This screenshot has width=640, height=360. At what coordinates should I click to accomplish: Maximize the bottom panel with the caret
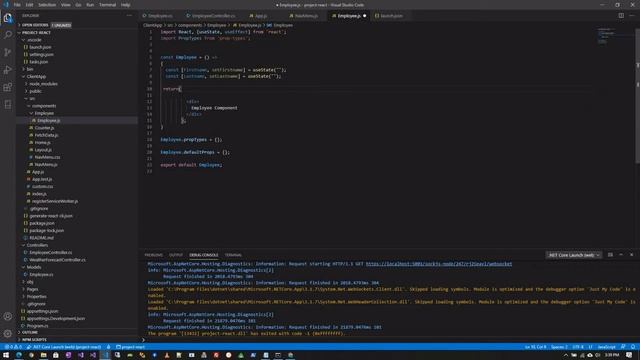(x=621, y=255)
